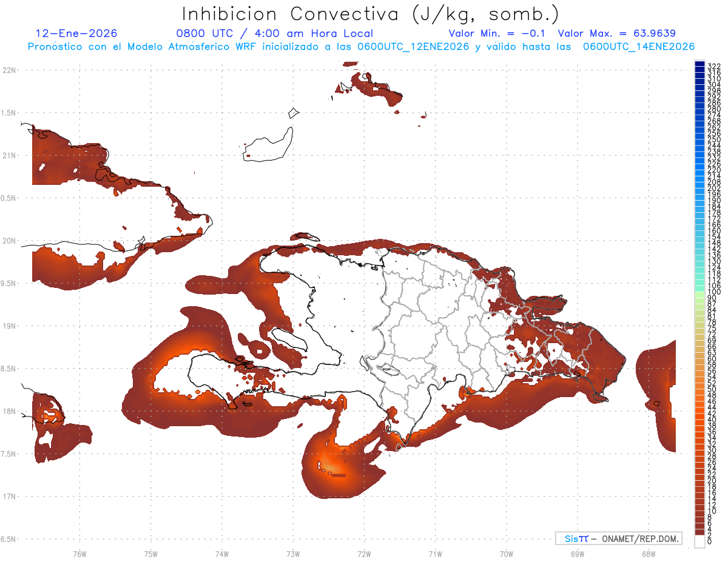This screenshot has height=562, width=728.
Task: Click the 'Pronóstico con el Modelo Atmosferico WRF' line
Action: pyautogui.click(x=361, y=47)
